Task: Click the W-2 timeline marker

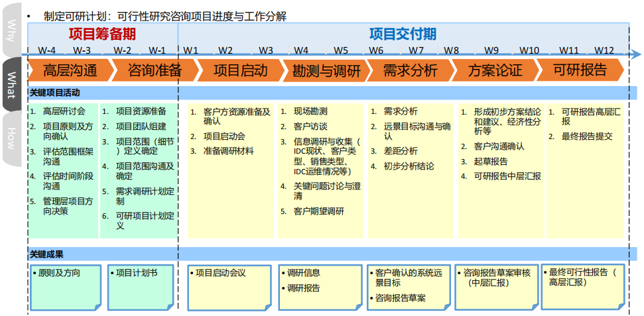Action: 123,50
